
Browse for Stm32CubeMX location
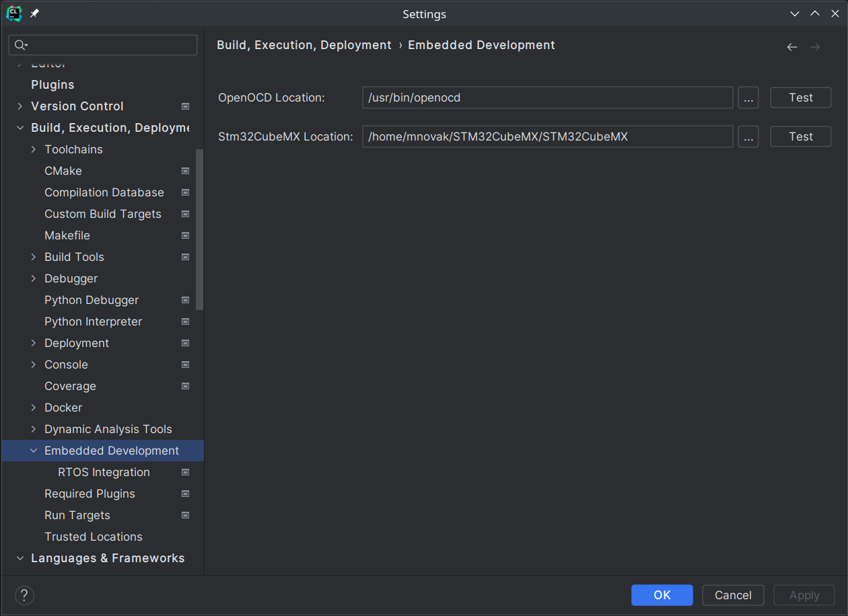(748, 137)
